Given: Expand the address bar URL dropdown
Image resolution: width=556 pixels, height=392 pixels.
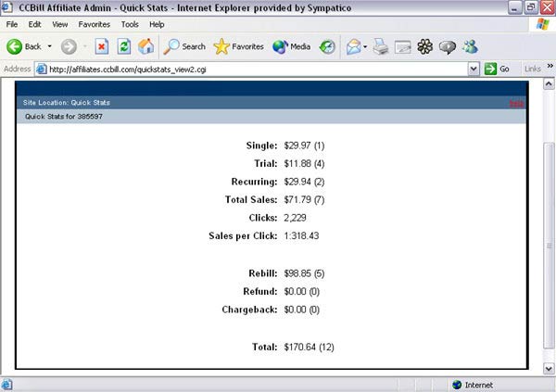Looking at the screenshot, I should (474, 69).
